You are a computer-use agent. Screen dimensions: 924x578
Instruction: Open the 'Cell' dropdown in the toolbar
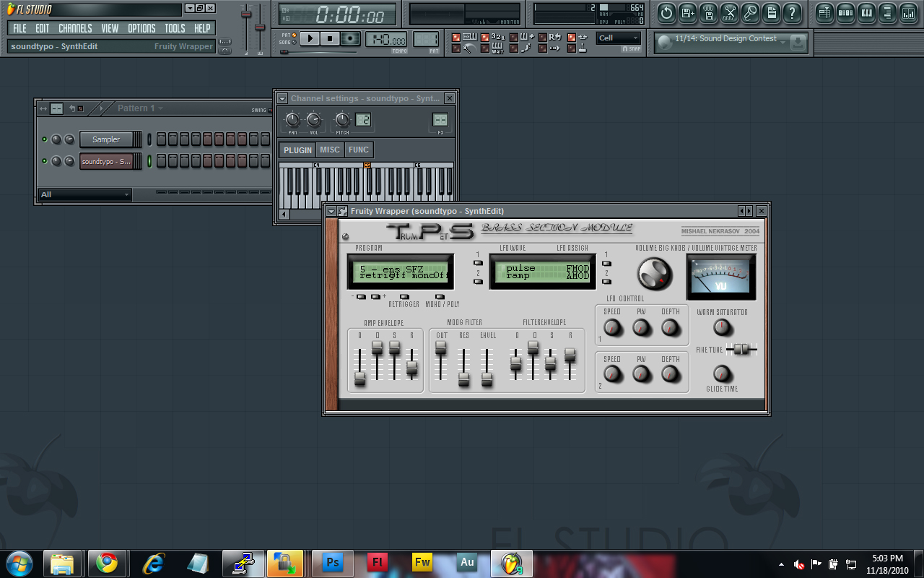coord(619,38)
